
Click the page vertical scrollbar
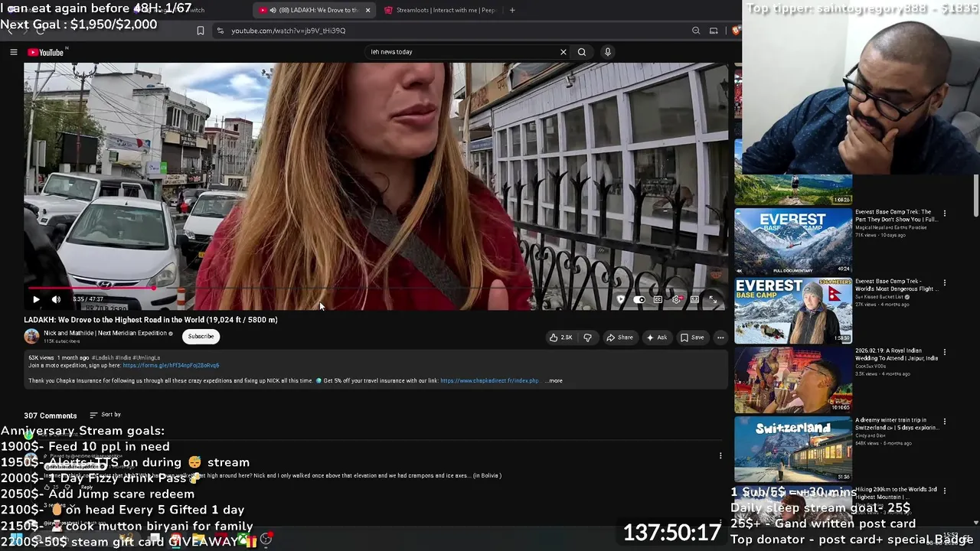click(x=976, y=195)
